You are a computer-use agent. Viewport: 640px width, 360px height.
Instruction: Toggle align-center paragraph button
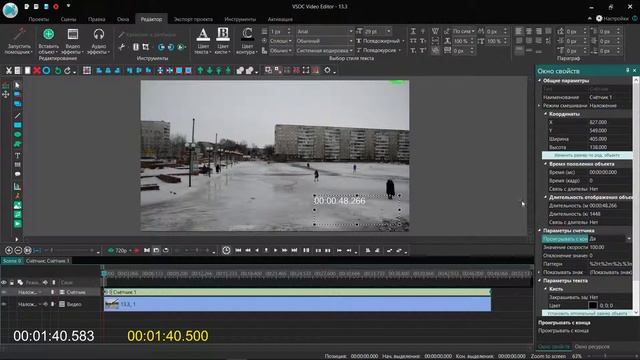(529, 31)
